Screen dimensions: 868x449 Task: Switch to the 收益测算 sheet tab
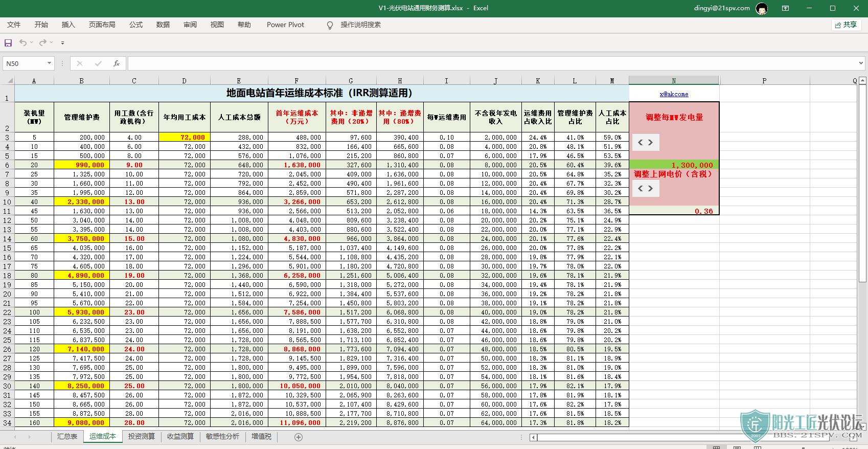(x=180, y=437)
